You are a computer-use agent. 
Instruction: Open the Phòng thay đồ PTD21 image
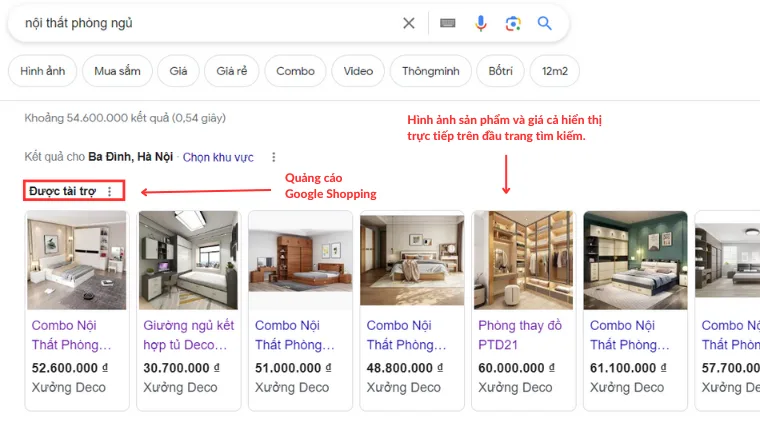click(x=523, y=260)
